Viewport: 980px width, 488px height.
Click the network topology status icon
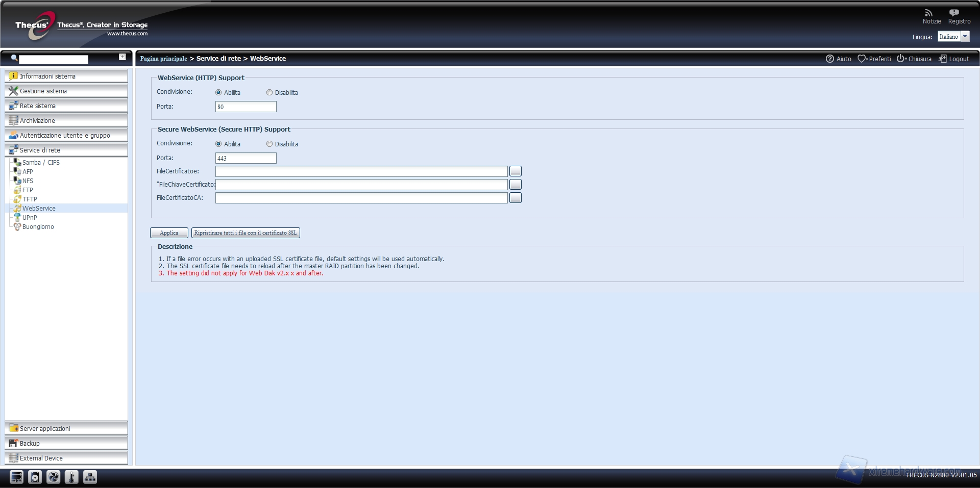point(90,477)
